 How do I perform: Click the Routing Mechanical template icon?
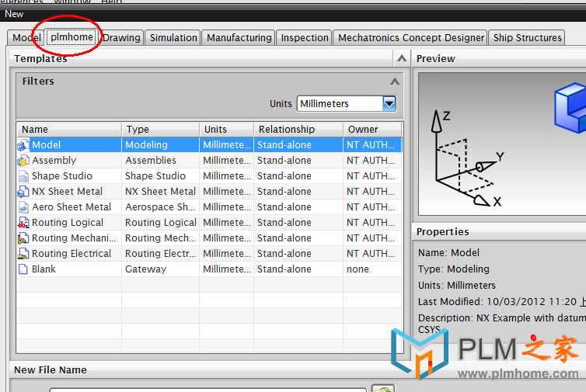point(23,238)
